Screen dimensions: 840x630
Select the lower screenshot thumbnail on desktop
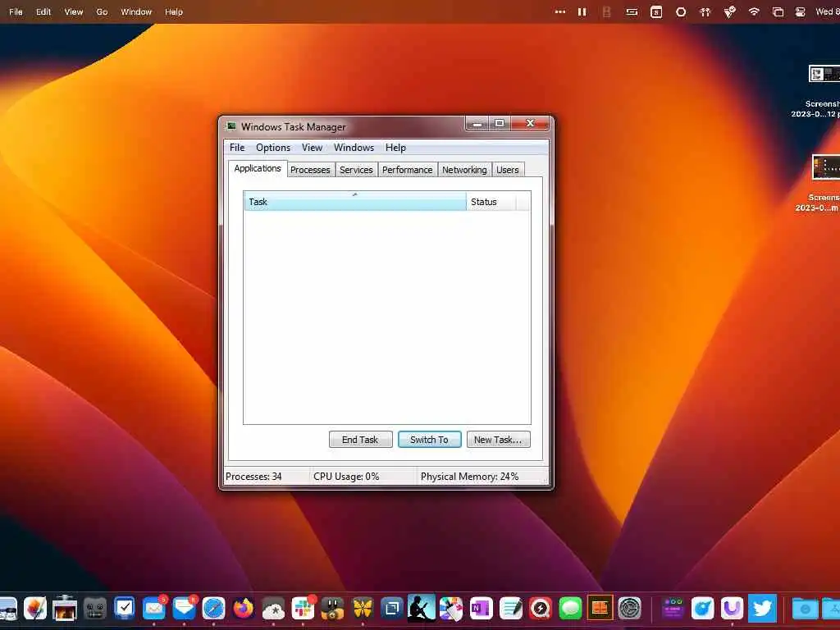click(x=826, y=167)
